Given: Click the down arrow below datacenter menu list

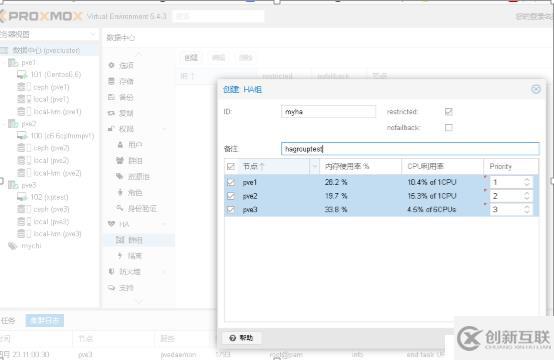Looking at the screenshot, I should (x=138, y=302).
